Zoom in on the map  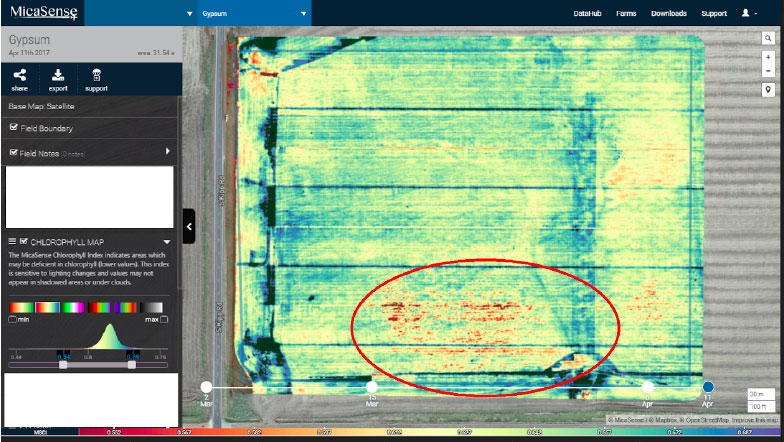coord(767,57)
